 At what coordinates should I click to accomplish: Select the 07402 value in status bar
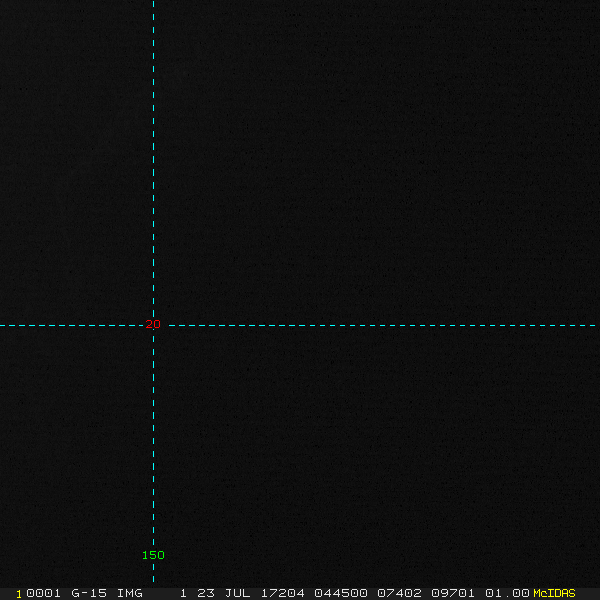pyautogui.click(x=399, y=593)
